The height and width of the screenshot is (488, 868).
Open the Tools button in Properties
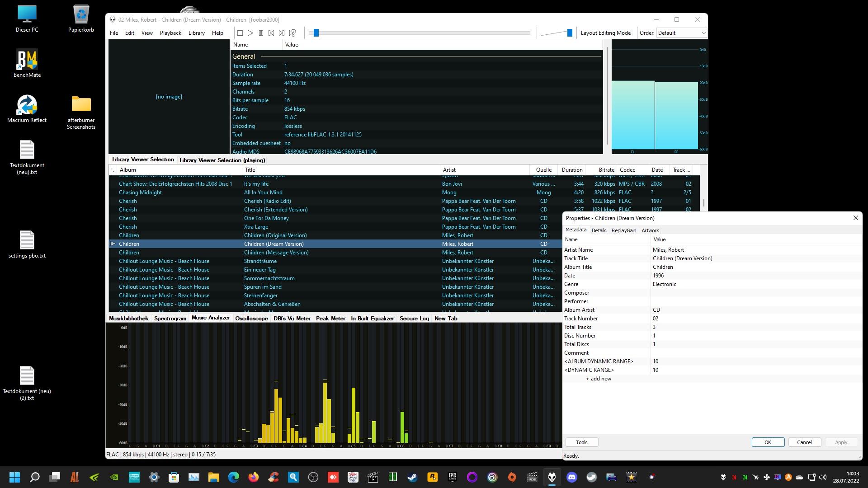581,442
